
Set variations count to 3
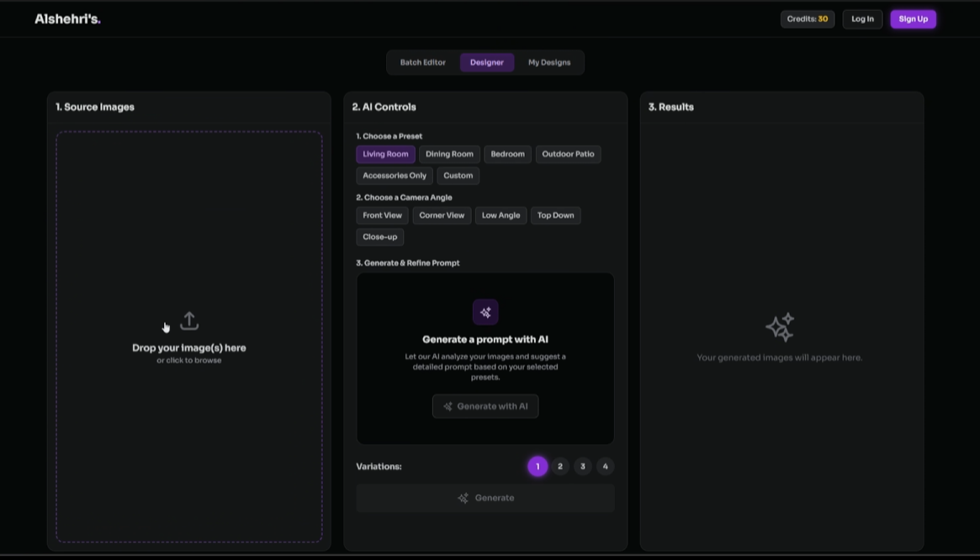point(582,466)
